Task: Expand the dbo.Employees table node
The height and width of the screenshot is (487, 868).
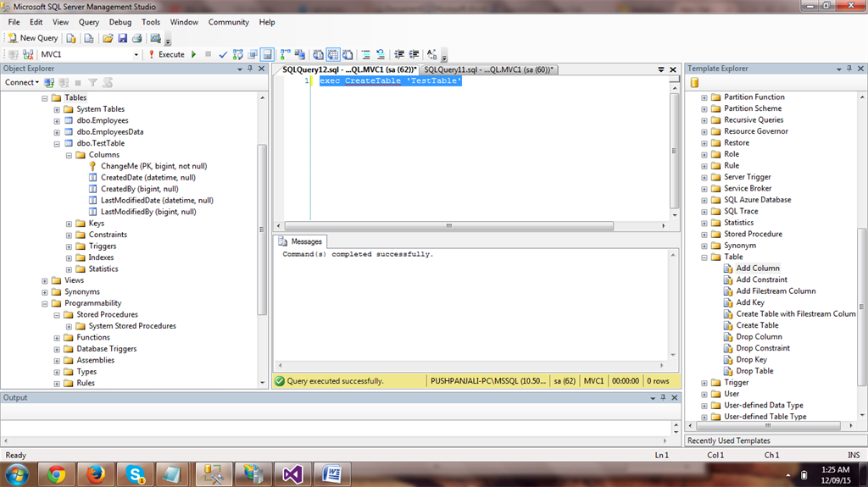Action: 57,120
